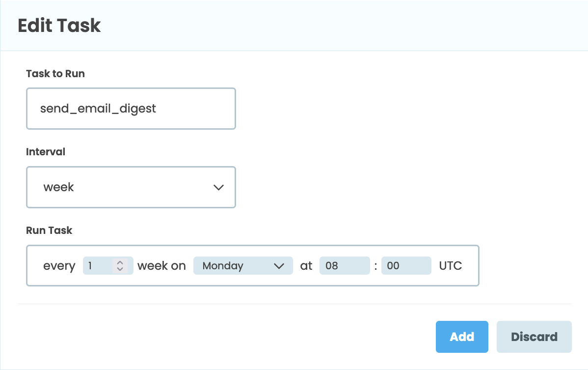Click the "week on" text in the schedule row
This screenshot has width=588, height=370.
[161, 265]
